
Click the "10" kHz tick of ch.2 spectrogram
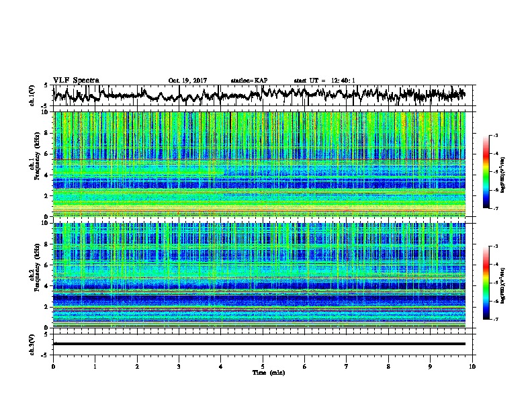click(46, 223)
